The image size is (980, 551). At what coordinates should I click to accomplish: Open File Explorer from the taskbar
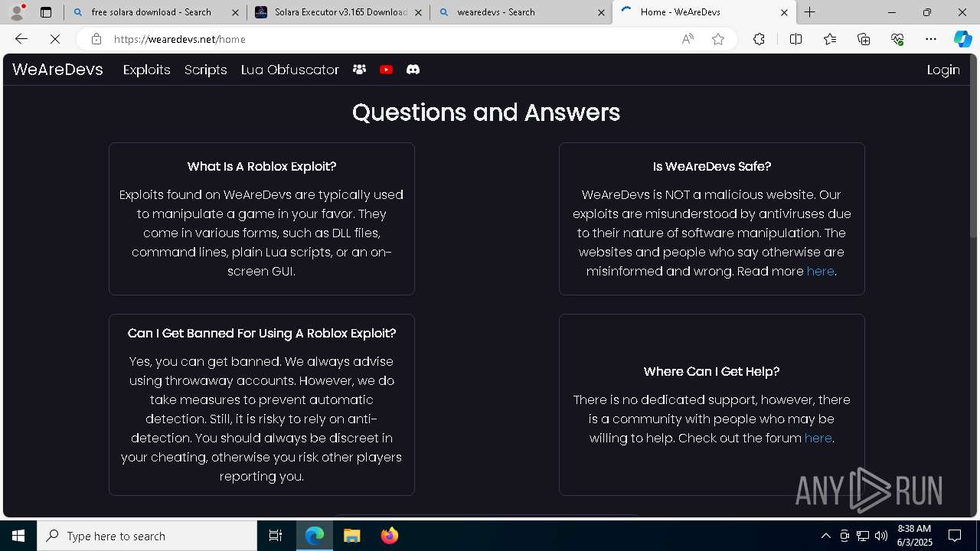(x=351, y=536)
